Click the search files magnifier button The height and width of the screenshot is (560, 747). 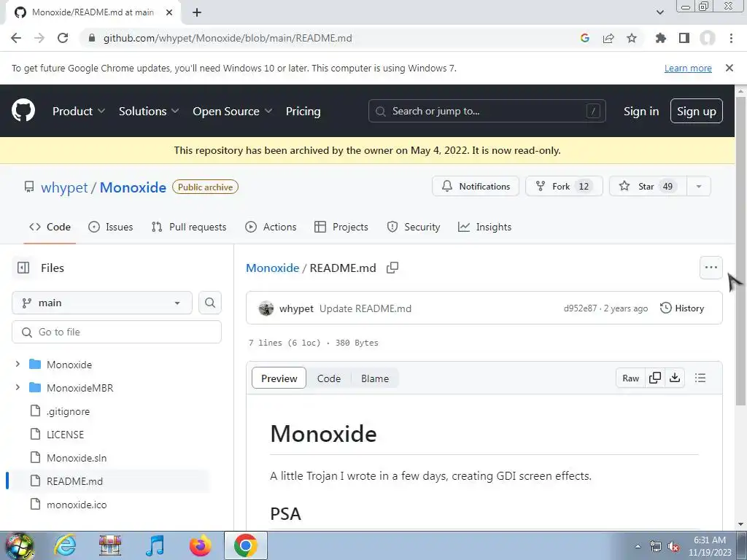(x=210, y=303)
